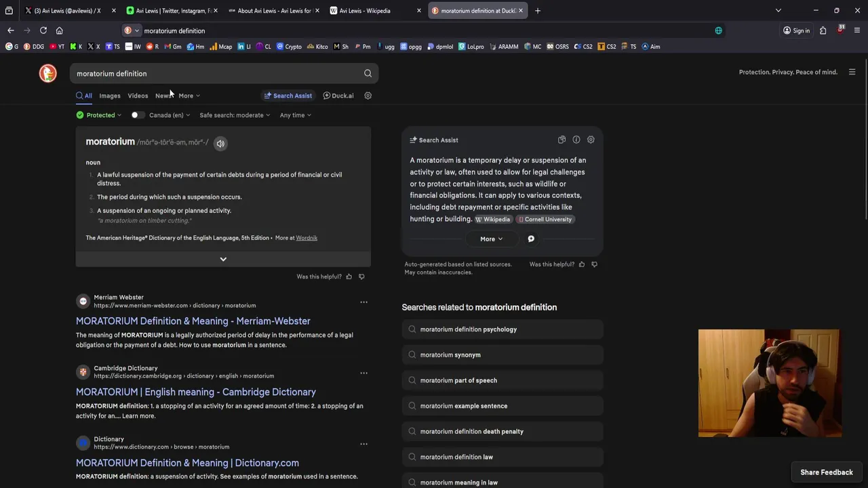Click the red extension badge showing 31
Screen dimensions: 868x488
pos(841,30)
